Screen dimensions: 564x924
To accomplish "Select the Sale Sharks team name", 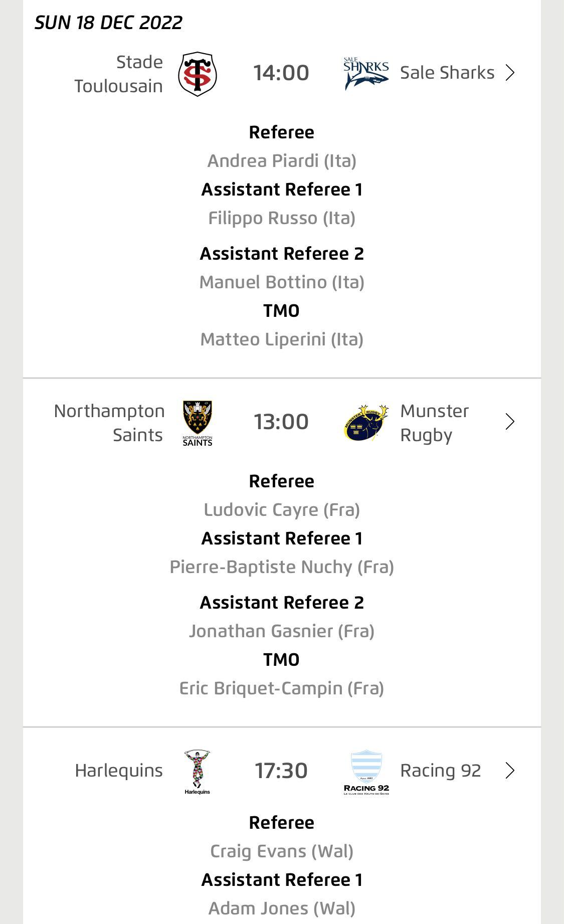I will click(x=447, y=73).
